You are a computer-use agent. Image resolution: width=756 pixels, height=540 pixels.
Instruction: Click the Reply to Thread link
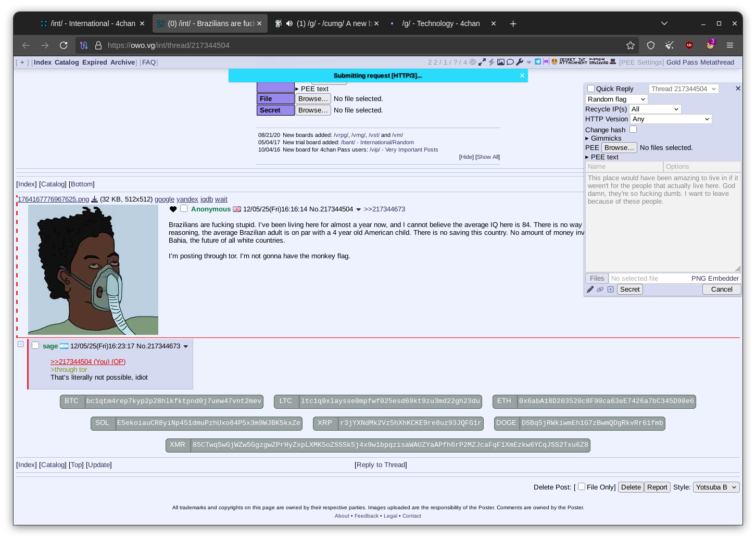coord(381,465)
